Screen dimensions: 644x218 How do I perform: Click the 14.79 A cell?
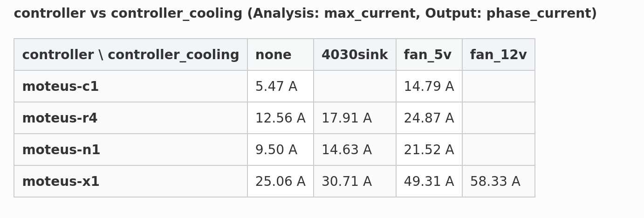[429, 87]
